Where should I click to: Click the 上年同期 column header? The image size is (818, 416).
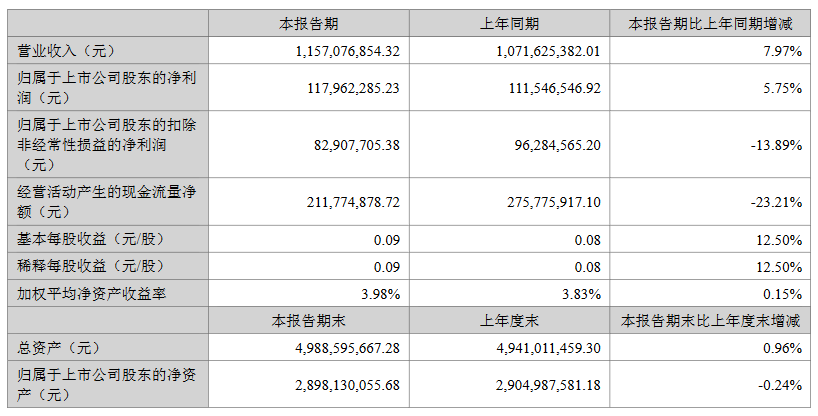click(510, 23)
